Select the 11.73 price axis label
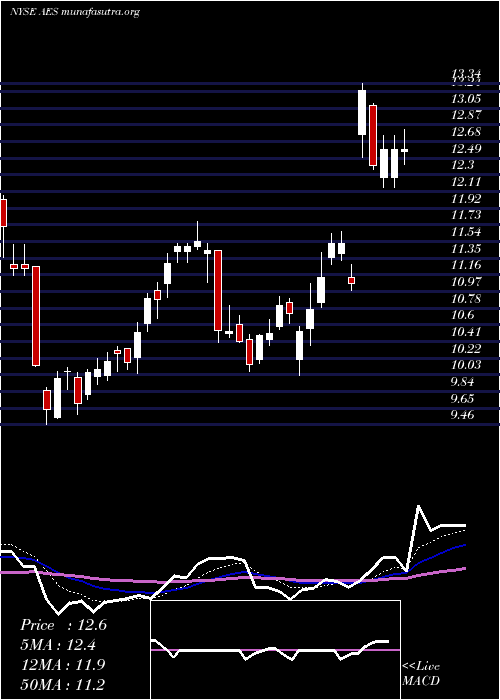The width and height of the screenshot is (500, 700). point(466,215)
